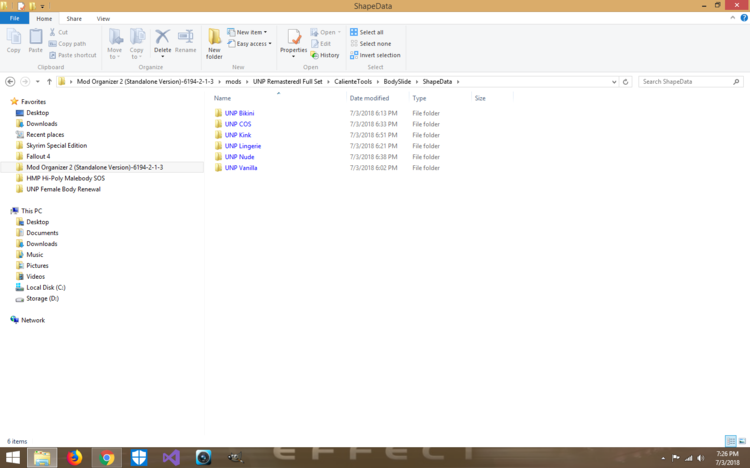The width and height of the screenshot is (750, 468).
Task: Open the File menu tab
Action: [14, 18]
